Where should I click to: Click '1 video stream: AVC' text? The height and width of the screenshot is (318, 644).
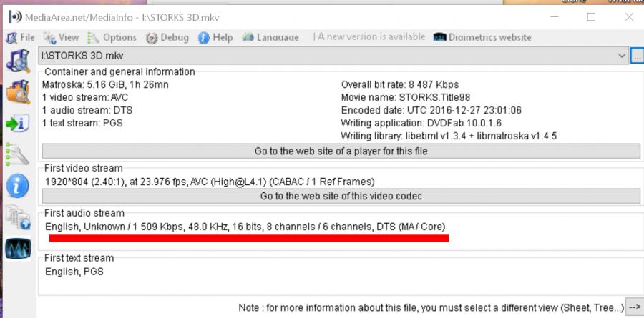(85, 98)
